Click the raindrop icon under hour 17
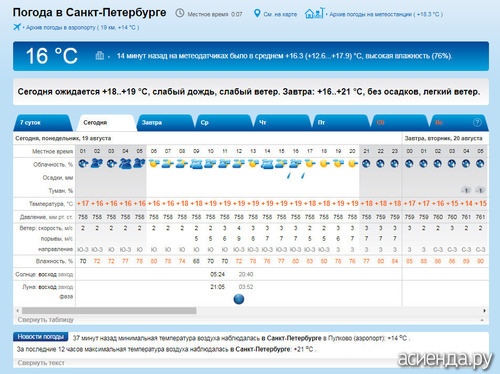 click(x=303, y=175)
